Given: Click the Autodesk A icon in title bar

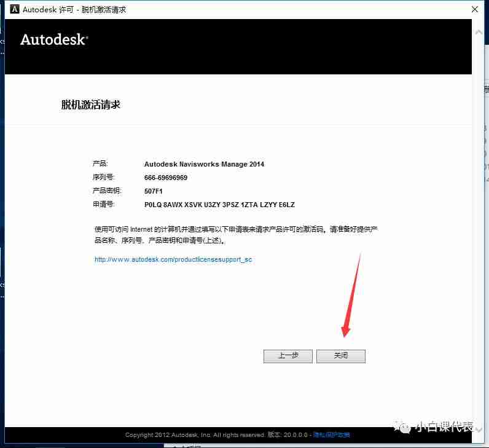Looking at the screenshot, I should (15, 9).
